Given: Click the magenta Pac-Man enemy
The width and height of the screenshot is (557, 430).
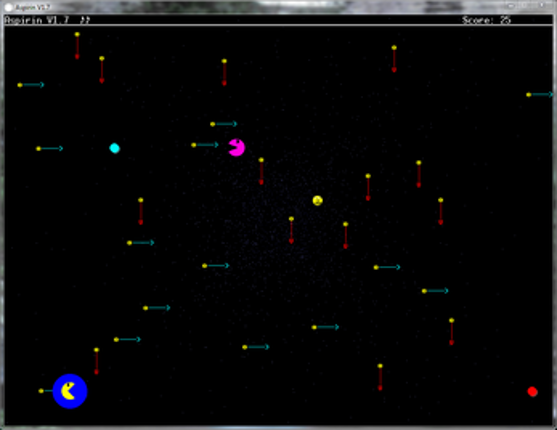Looking at the screenshot, I should (x=237, y=147).
